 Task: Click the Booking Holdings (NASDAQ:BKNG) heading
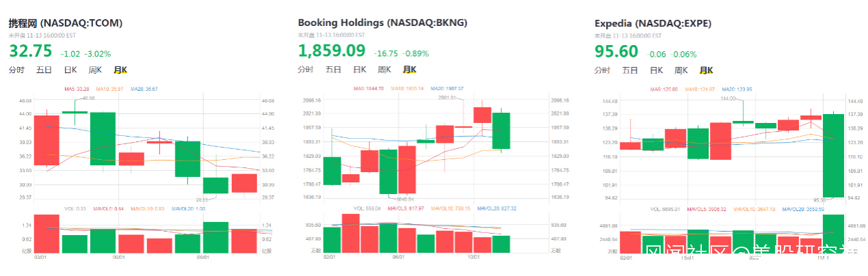click(382, 23)
